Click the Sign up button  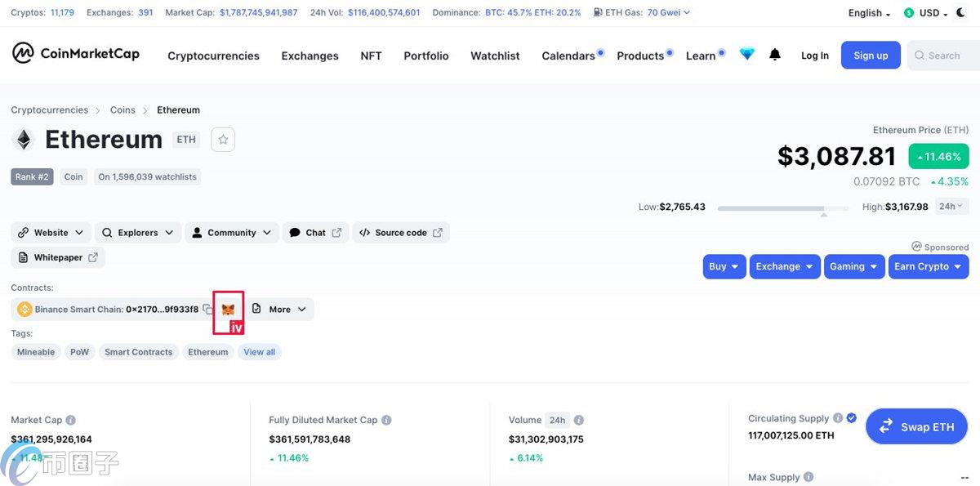click(x=871, y=56)
